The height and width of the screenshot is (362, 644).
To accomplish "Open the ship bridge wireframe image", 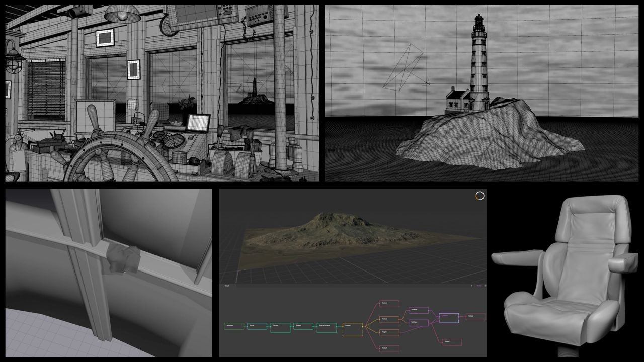I will point(162,93).
